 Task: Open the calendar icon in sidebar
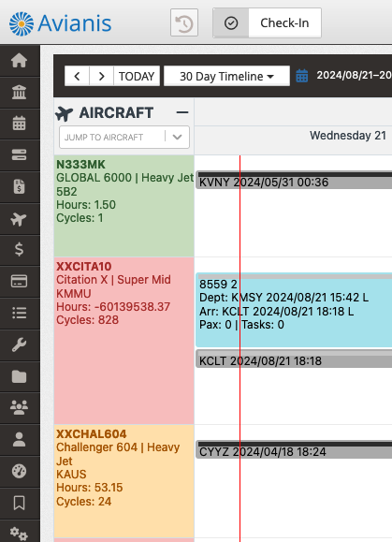(19, 124)
